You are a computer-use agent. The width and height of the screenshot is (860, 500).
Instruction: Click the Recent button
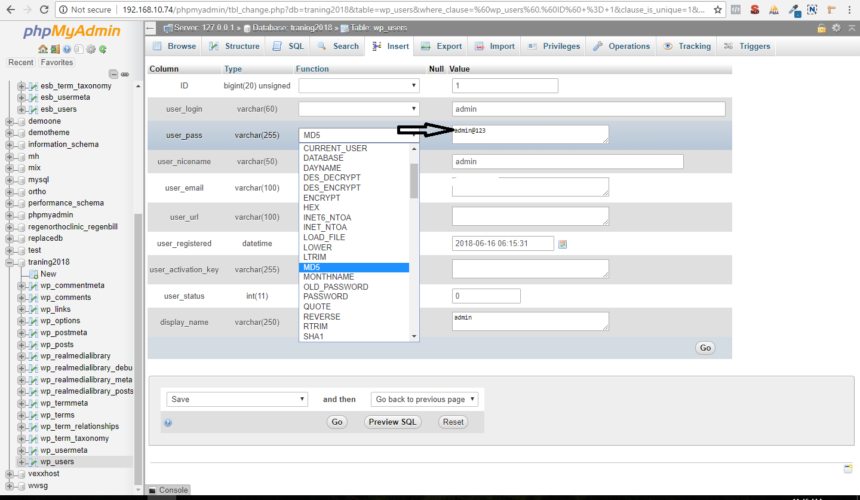tap(21, 62)
